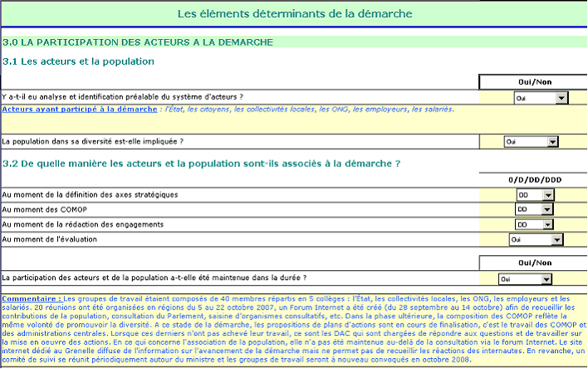This screenshot has width=588, height=369.
Task: Select the 'Les éléments déterminants de la démarche' title
Action: click(x=293, y=13)
